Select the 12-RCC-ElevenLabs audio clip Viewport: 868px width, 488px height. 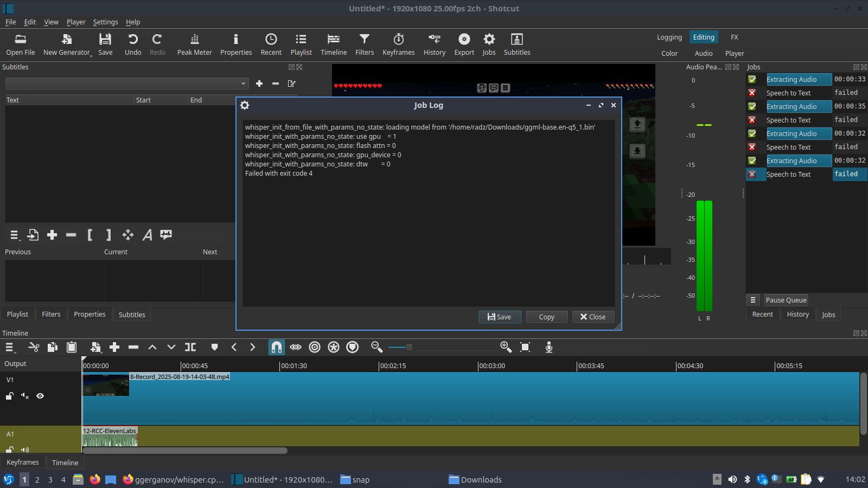[x=108, y=438]
